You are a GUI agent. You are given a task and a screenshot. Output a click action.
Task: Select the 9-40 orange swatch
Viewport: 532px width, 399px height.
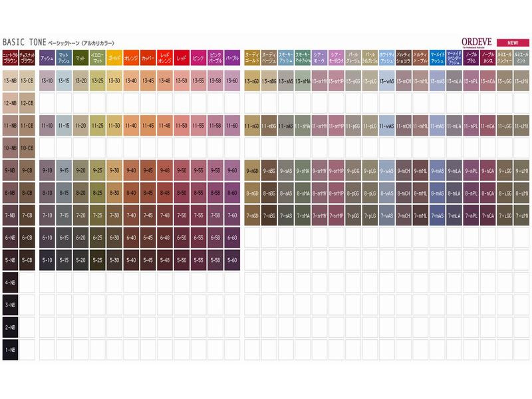click(131, 170)
